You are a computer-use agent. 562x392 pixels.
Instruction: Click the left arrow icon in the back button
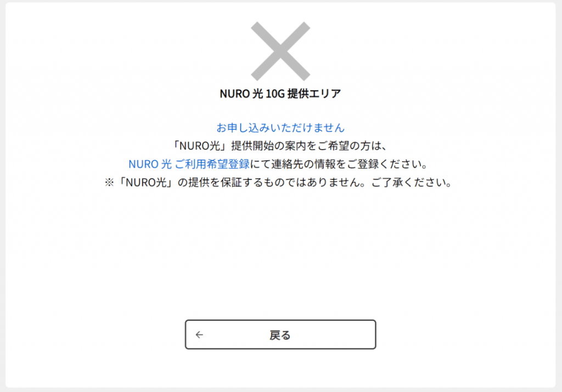pos(199,335)
